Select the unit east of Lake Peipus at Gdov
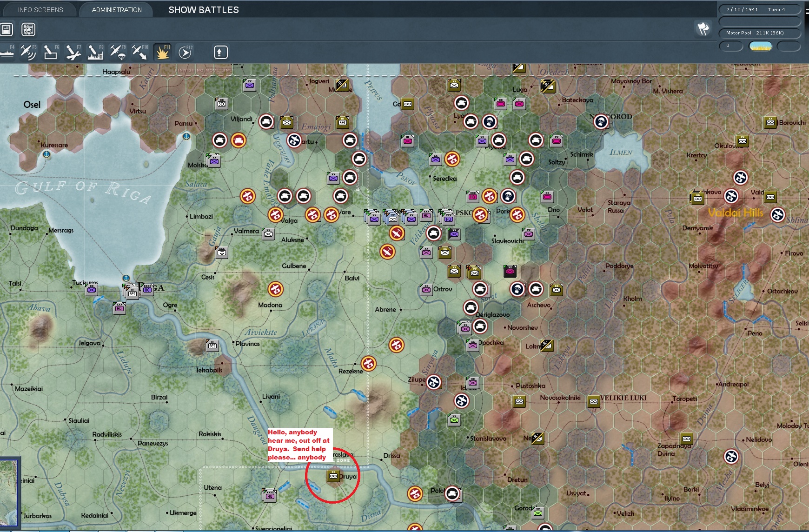This screenshot has height=532, width=809. tap(408, 104)
